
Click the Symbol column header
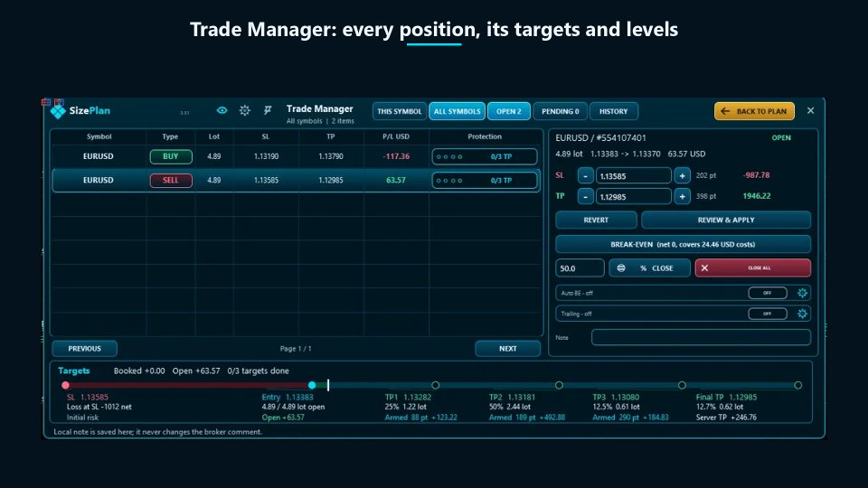tap(99, 136)
